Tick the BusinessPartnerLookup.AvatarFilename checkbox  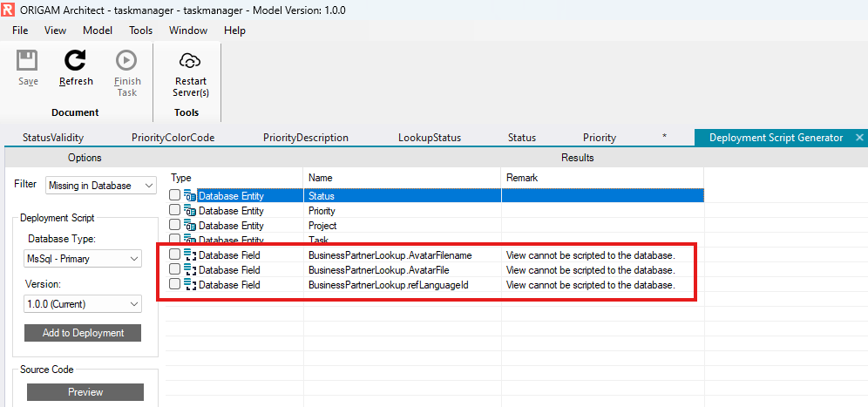coord(174,254)
